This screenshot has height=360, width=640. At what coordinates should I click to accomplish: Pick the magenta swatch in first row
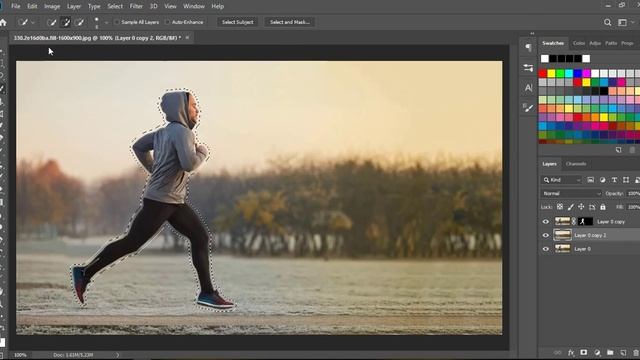(x=587, y=73)
